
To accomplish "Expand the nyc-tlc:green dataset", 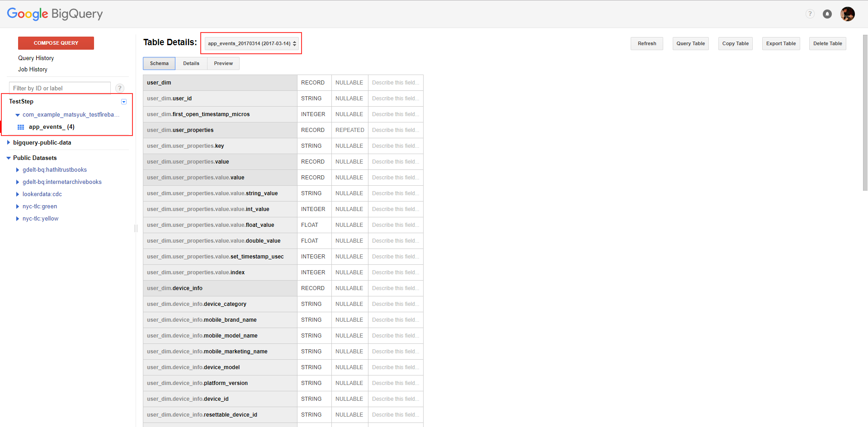I will click(18, 206).
